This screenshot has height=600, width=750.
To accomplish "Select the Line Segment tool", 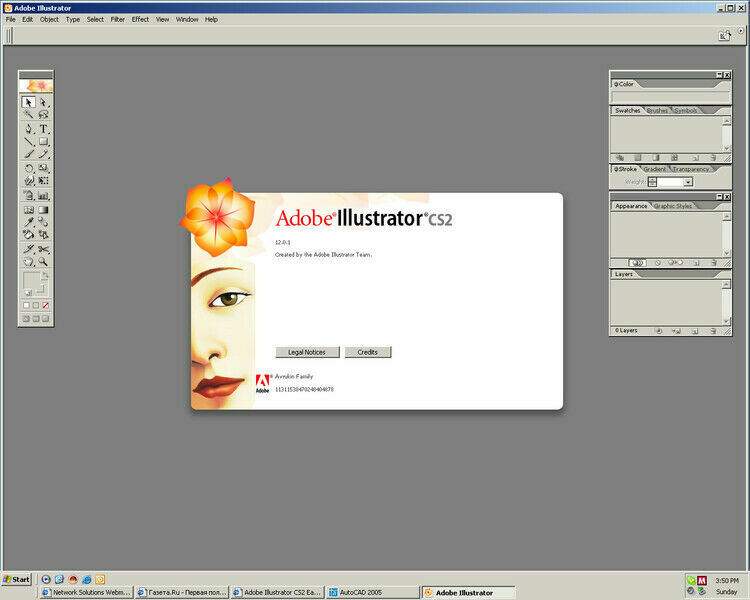I will point(28,142).
